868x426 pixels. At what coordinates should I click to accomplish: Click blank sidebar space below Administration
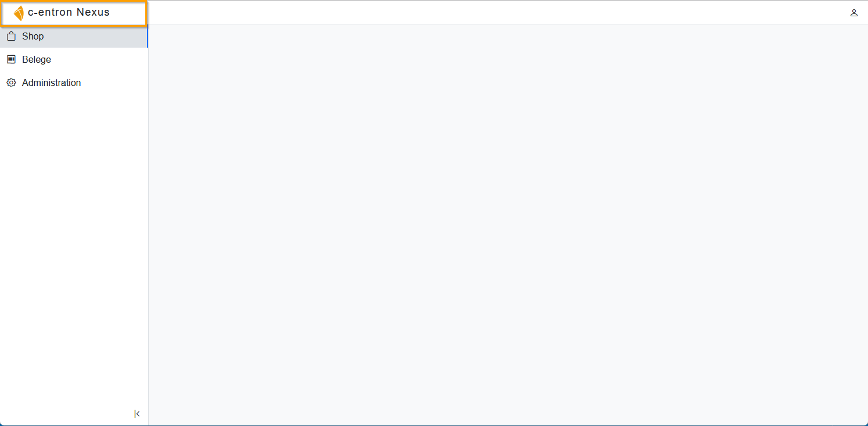coord(74,244)
